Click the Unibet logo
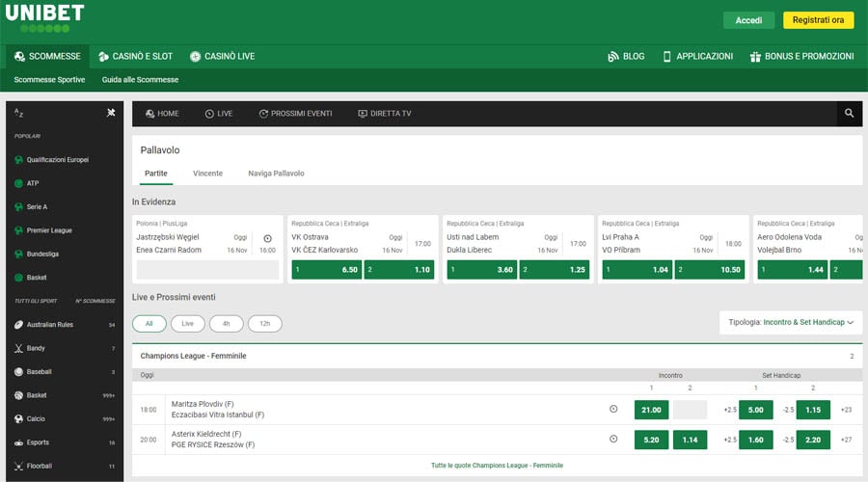The image size is (868, 482). pos(44,18)
